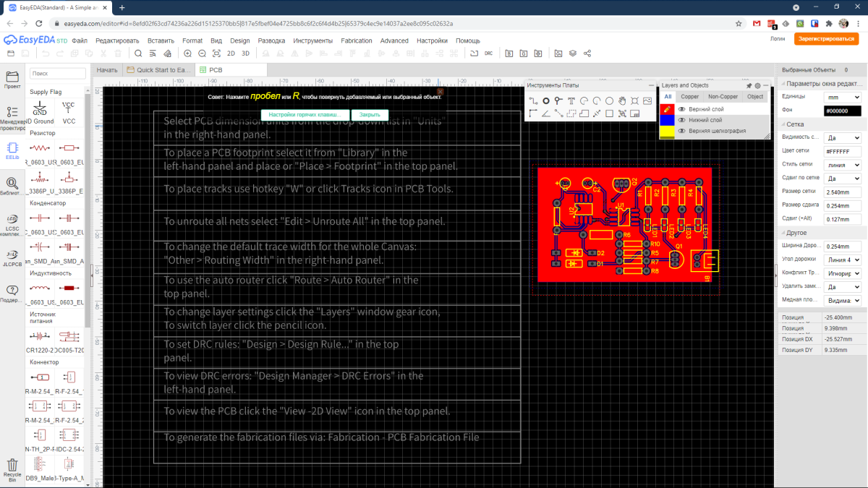Image resolution: width=868 pixels, height=488 pixels.
Task: Select the Rectangle tool in PCB tools
Action: (609, 114)
